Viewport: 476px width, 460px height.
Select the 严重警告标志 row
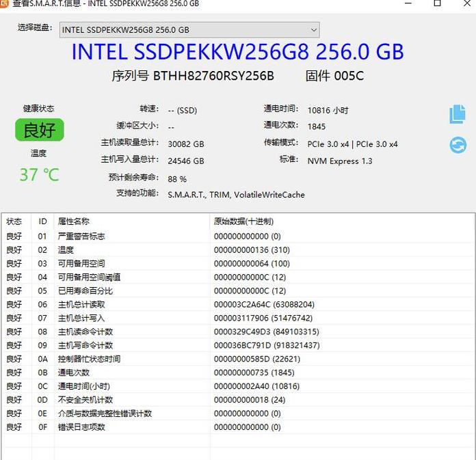[238, 236]
